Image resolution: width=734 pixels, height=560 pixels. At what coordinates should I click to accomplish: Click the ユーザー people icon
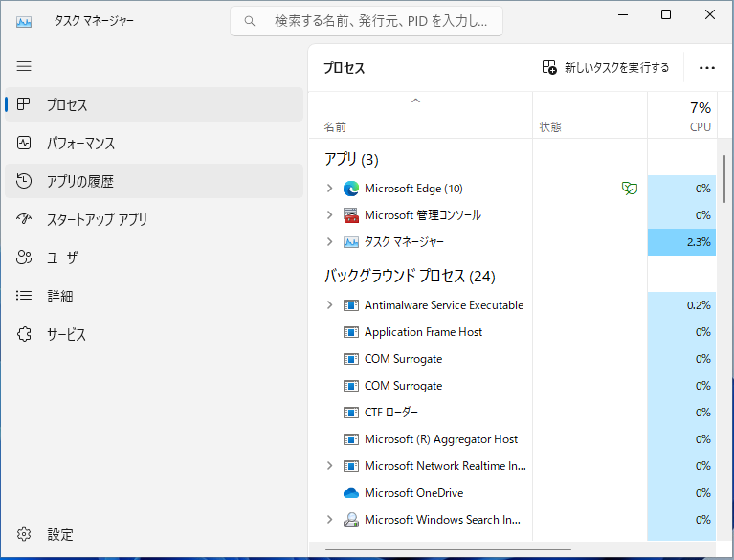click(x=24, y=258)
